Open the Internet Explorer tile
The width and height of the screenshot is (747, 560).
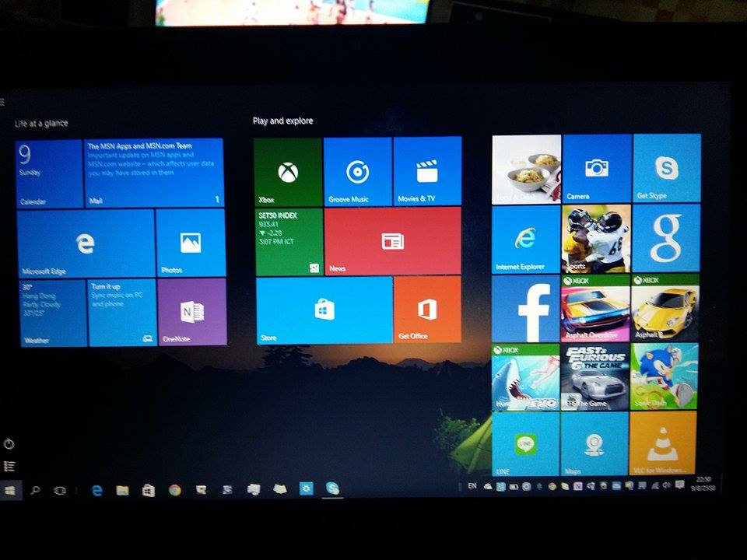[x=526, y=240]
